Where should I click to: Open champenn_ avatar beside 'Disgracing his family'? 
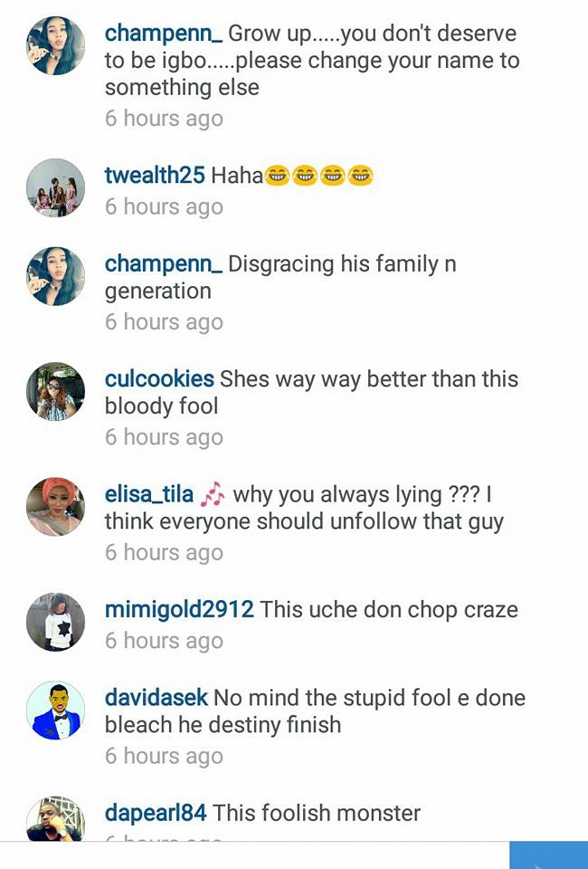55,276
